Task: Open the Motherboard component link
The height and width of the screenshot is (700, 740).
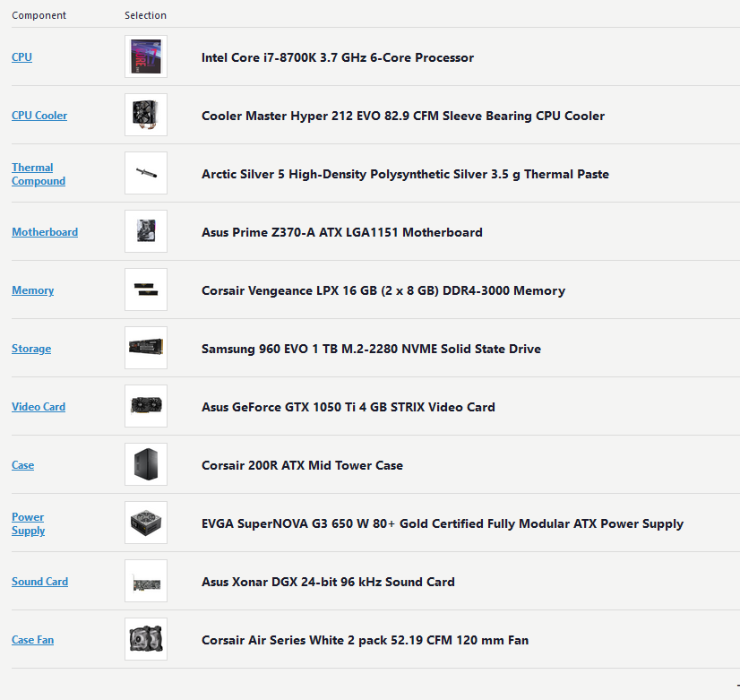Action: pos(45,232)
